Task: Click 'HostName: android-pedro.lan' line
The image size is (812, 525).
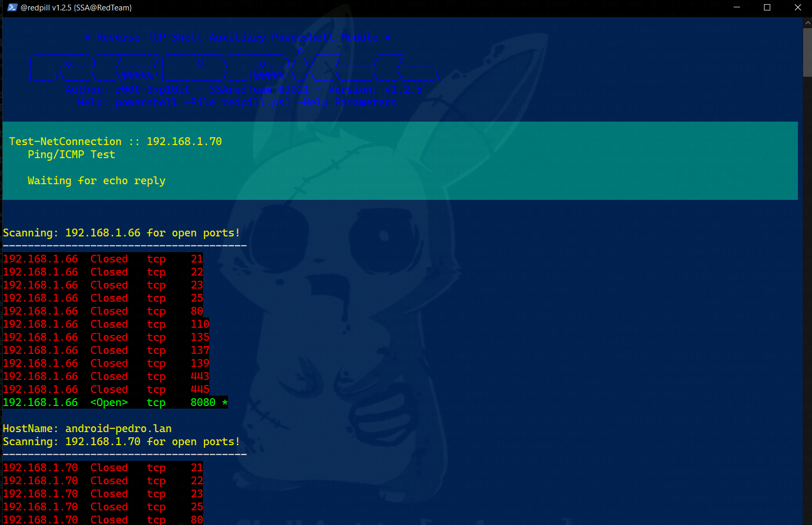Action: (x=87, y=428)
